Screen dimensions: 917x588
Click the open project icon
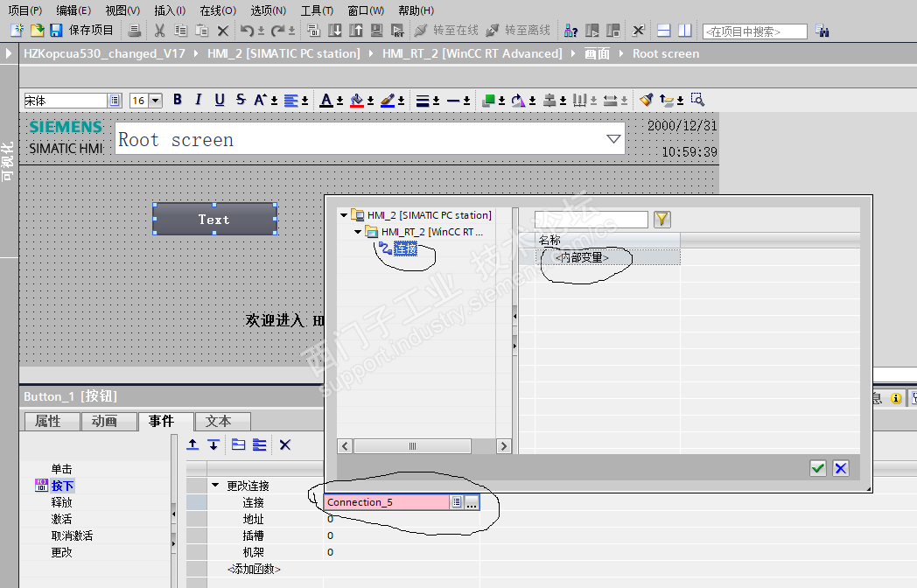(x=37, y=31)
